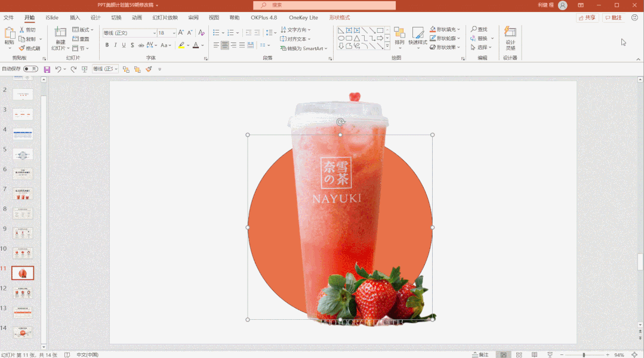Select the Format Painter (格式刷) tool
Viewport: 644px width, 358px height.
(30, 48)
